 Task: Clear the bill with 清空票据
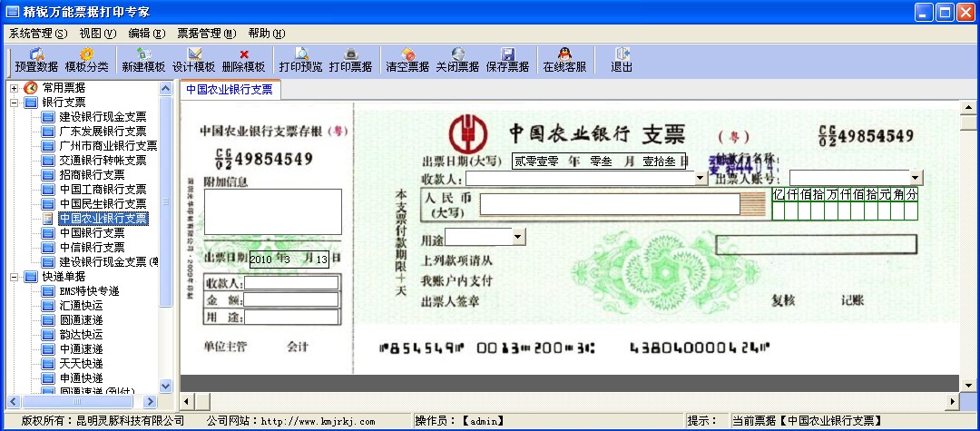(x=407, y=60)
